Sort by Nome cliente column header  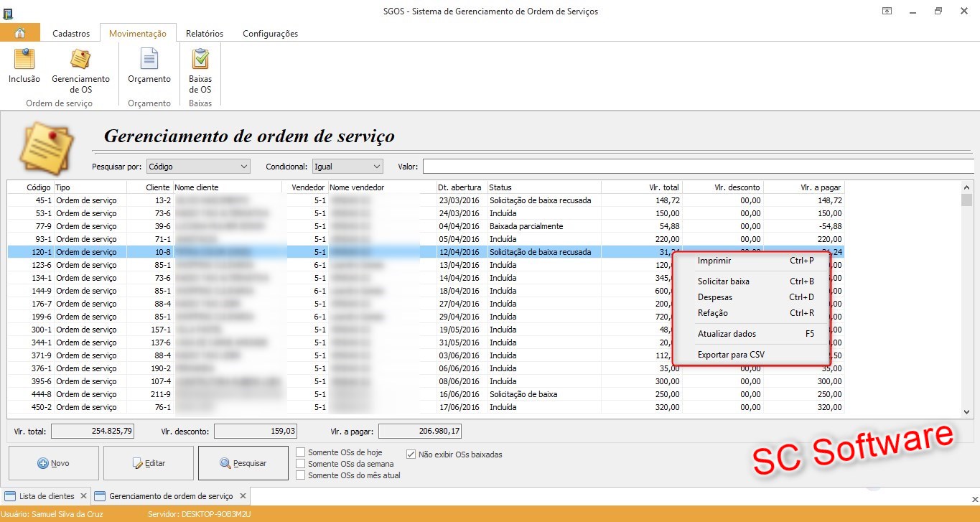(x=228, y=187)
